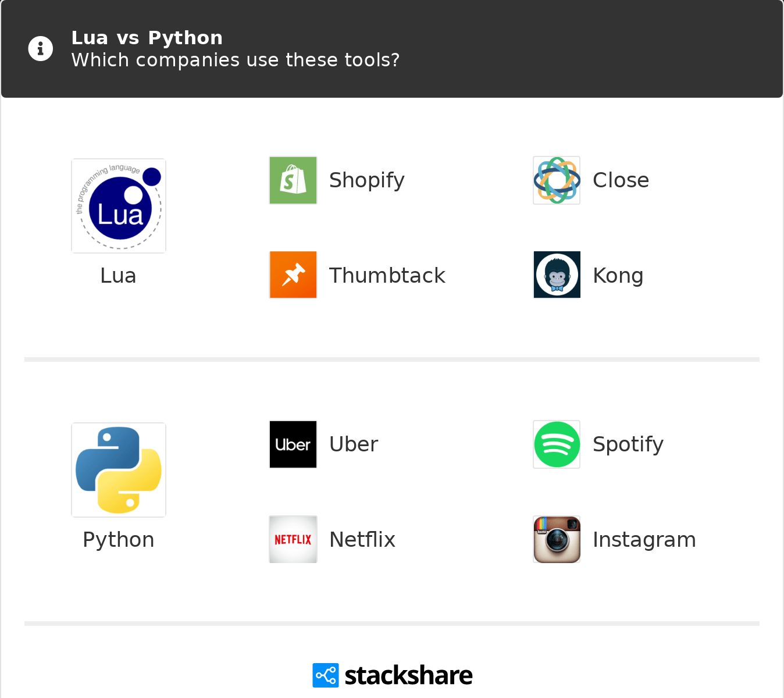Click the Lua label under logo

click(118, 275)
